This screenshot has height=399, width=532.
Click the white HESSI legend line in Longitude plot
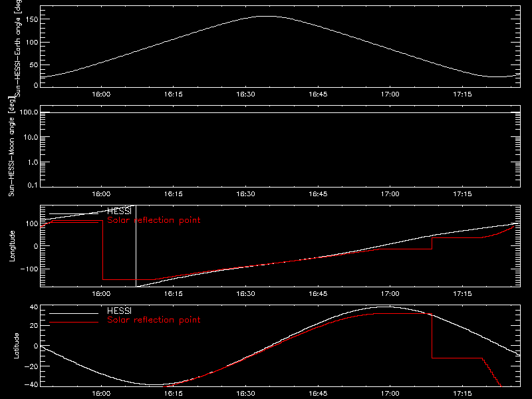[x=74, y=213]
